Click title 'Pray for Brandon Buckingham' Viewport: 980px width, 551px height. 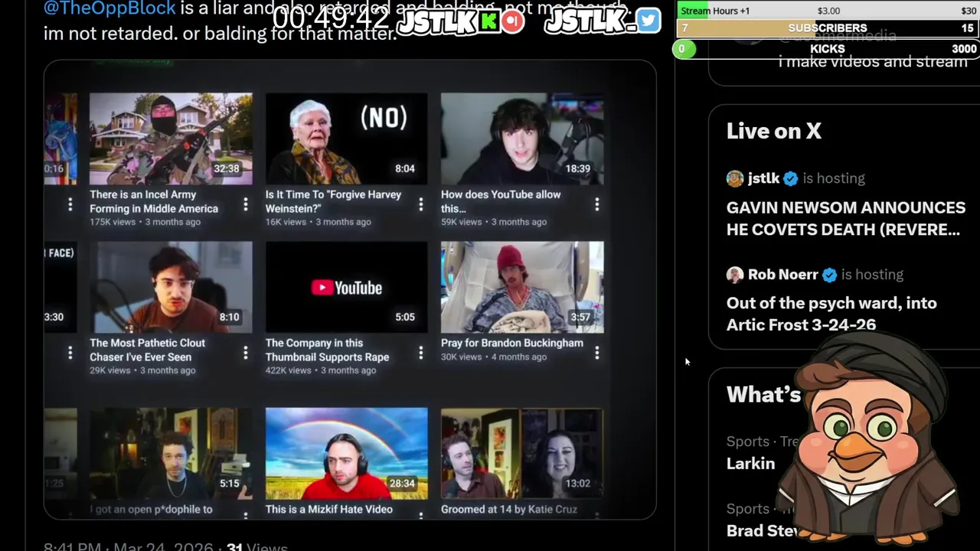[x=512, y=343]
